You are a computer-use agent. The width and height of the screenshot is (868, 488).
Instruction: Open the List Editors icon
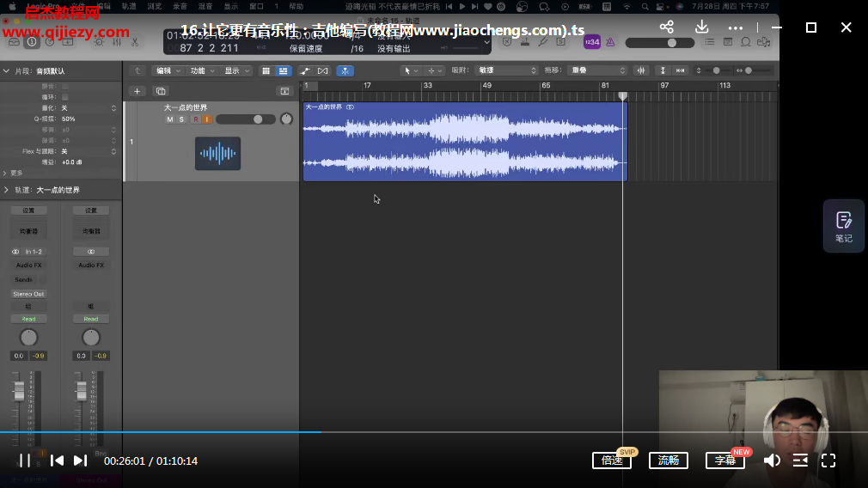click(x=710, y=42)
